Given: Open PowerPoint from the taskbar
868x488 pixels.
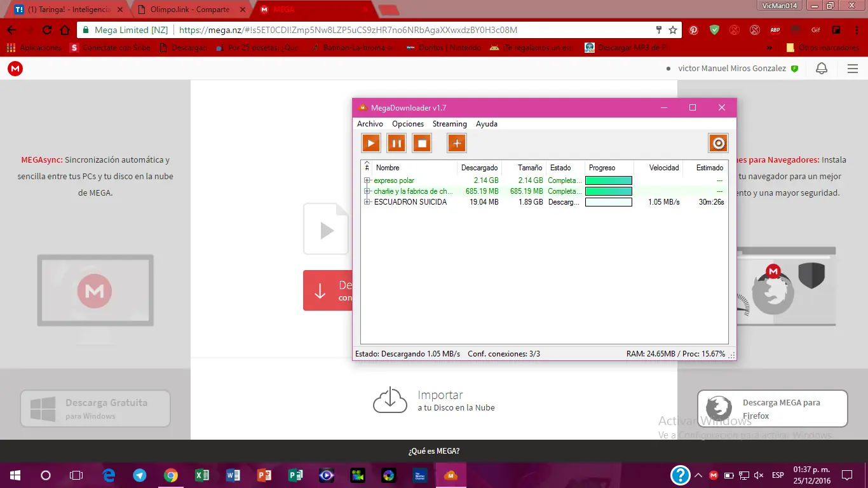Looking at the screenshot, I should coord(264,475).
